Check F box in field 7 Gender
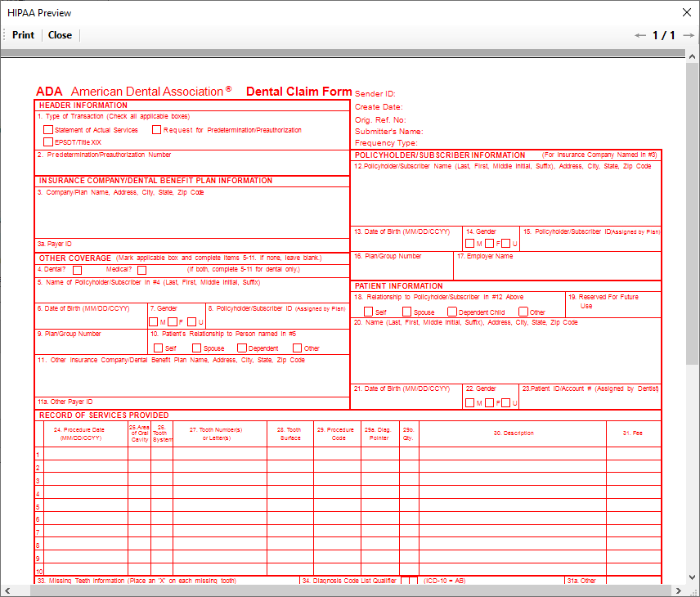Viewport: 700px width, 597px height. [173, 321]
